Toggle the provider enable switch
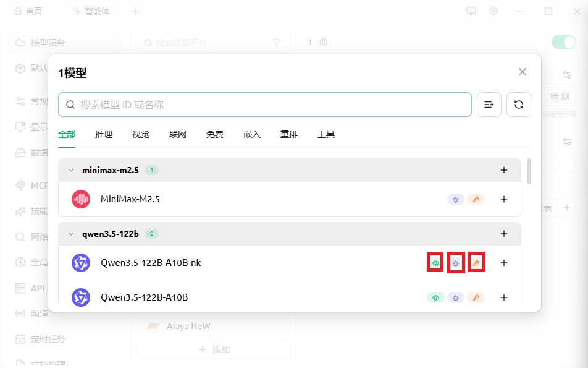Viewport: 588px width, 368px height. (564, 42)
